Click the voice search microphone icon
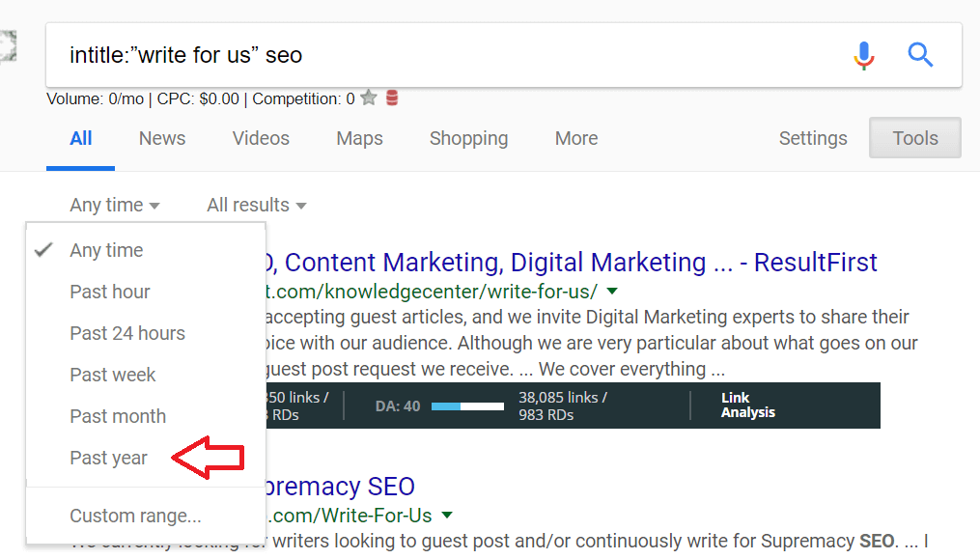 click(863, 55)
